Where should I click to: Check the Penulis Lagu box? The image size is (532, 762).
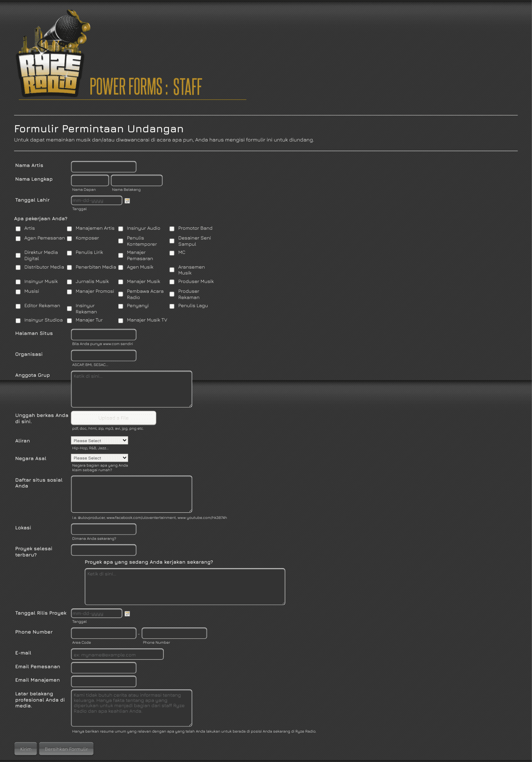click(x=172, y=306)
